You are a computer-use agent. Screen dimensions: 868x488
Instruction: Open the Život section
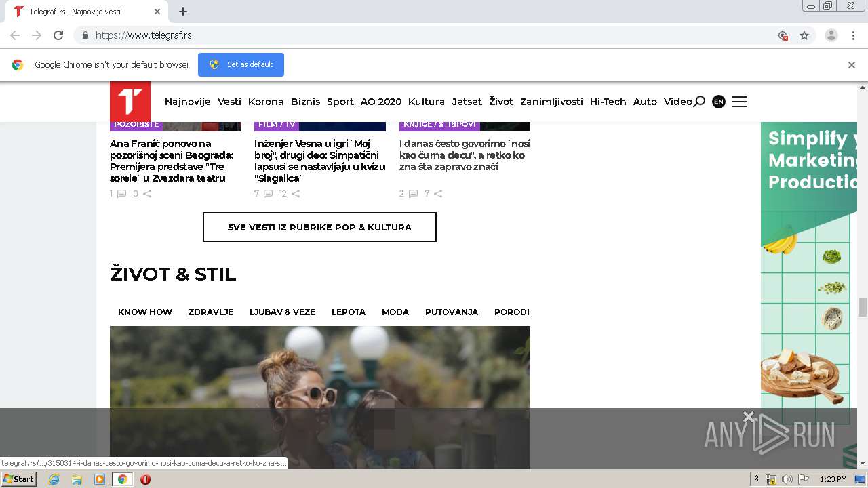pyautogui.click(x=501, y=102)
